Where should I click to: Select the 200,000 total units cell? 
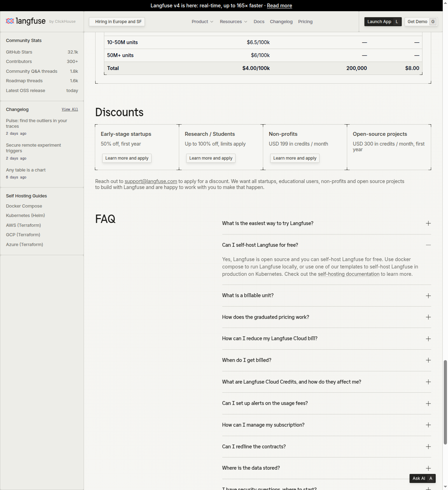point(357,68)
